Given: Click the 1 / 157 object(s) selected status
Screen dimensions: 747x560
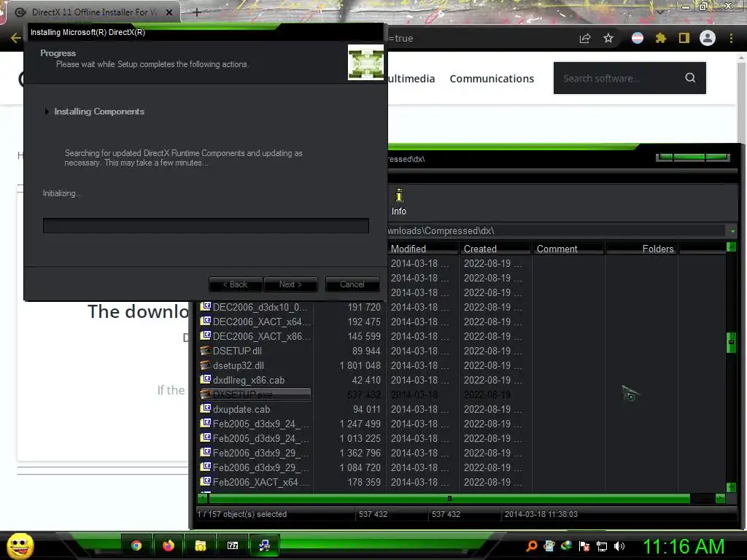Looking at the screenshot, I should tap(242, 514).
